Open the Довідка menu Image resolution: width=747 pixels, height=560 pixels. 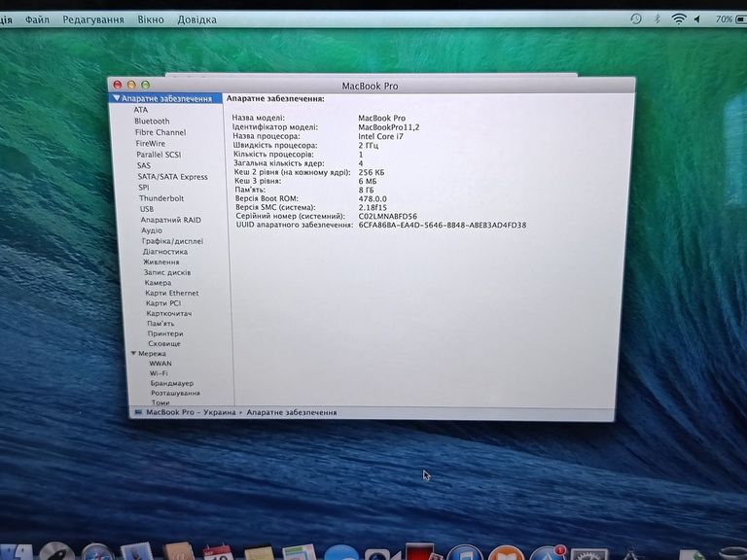[196, 20]
